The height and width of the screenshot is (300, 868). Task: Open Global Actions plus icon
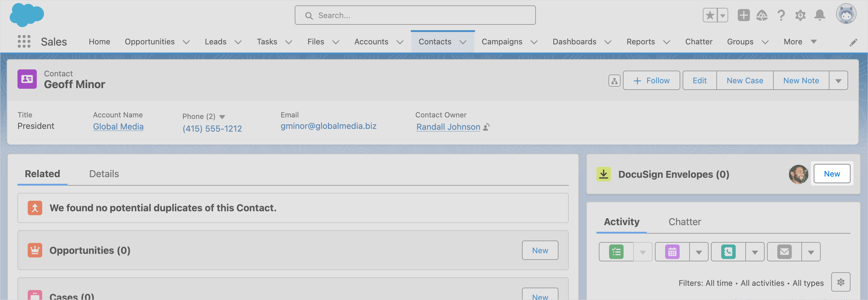pyautogui.click(x=743, y=15)
